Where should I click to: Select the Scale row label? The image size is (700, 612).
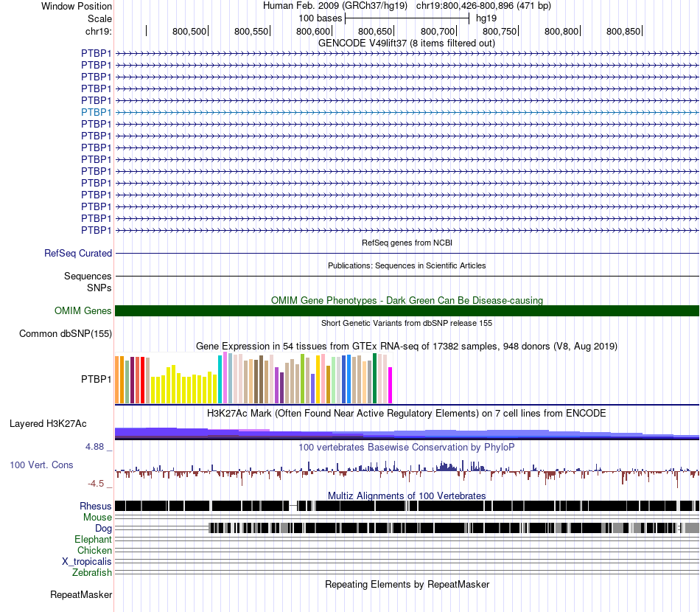pyautogui.click(x=99, y=18)
